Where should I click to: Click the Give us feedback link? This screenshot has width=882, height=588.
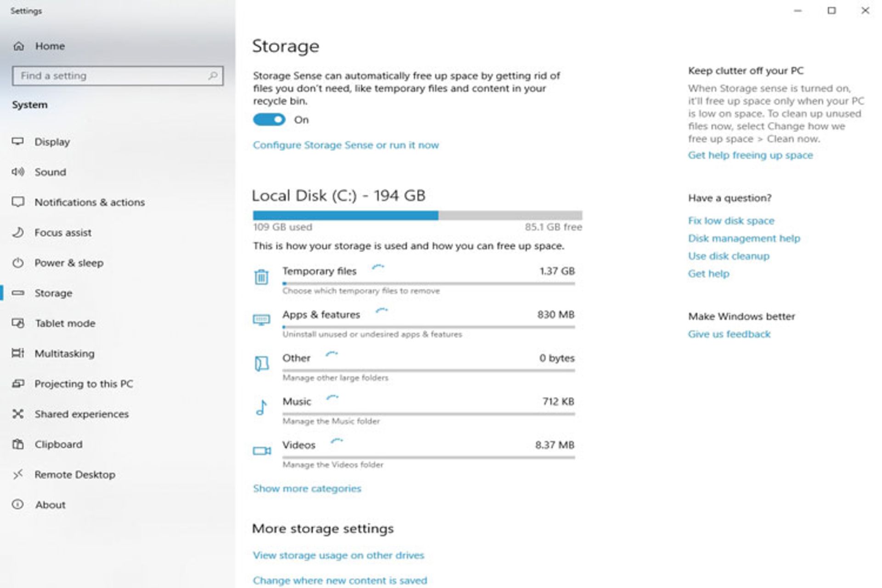click(729, 334)
